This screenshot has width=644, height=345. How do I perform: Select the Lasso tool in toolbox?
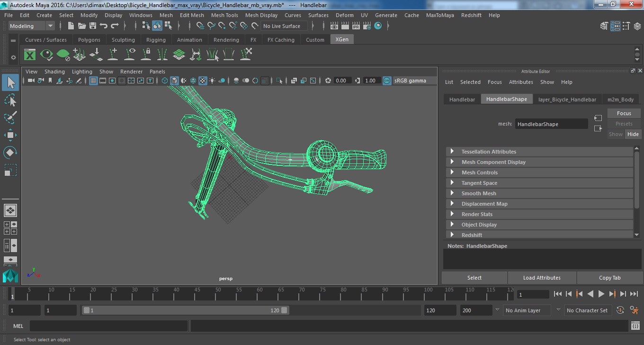click(10, 100)
